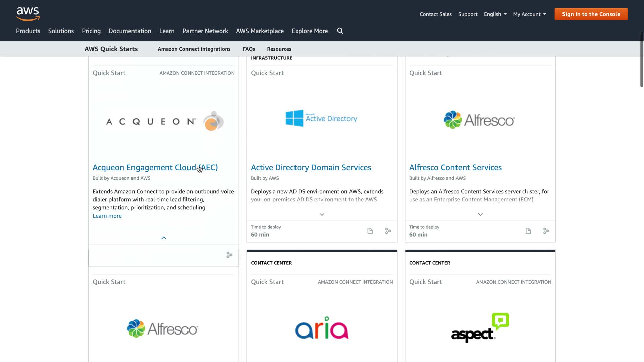This screenshot has height=362, width=644.
Task: Follow the Learn more link for Acqueon
Action: click(107, 216)
